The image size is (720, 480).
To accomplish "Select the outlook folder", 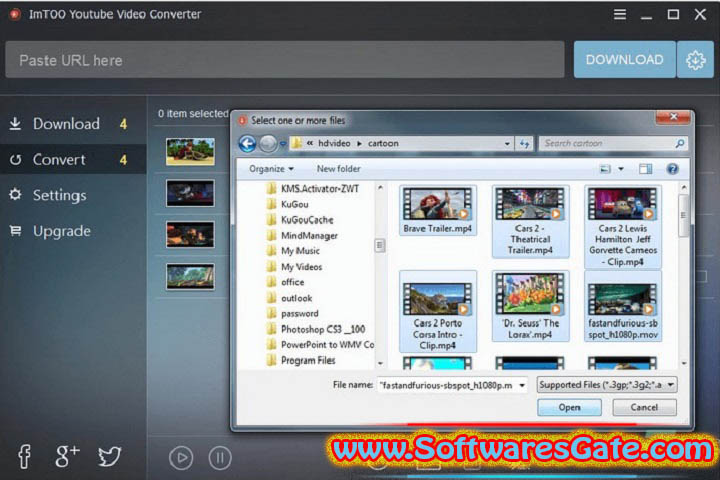I will [290, 298].
